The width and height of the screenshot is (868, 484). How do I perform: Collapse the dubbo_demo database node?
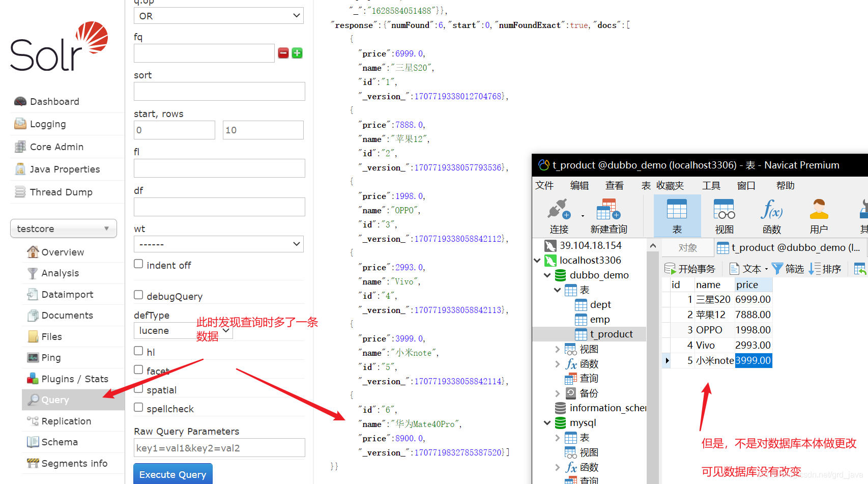547,275
